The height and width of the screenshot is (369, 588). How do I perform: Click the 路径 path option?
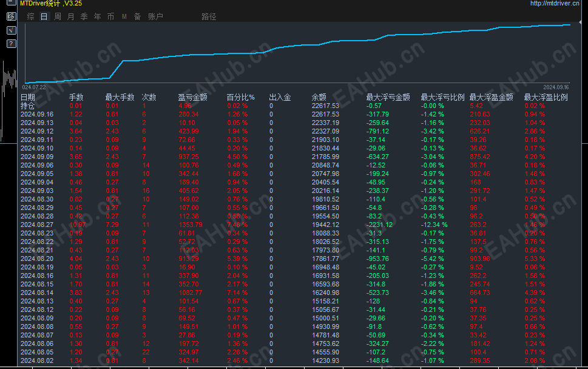click(x=209, y=17)
